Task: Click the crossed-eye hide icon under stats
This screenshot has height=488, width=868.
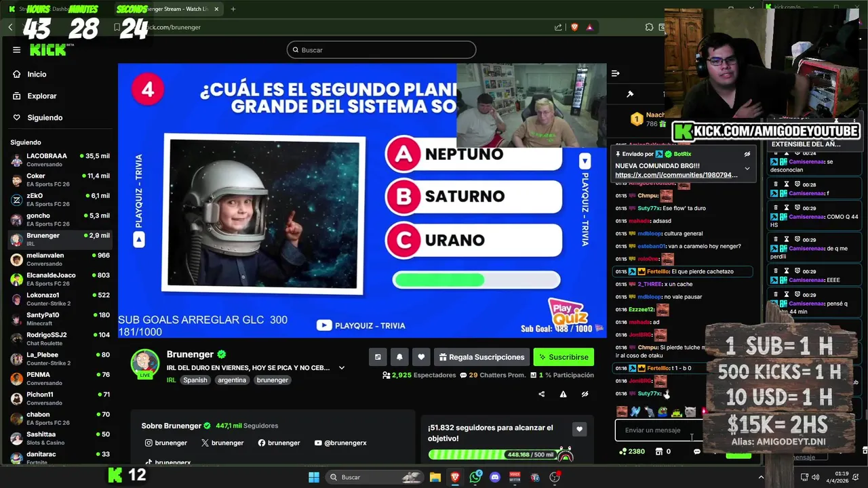Action: click(585, 394)
